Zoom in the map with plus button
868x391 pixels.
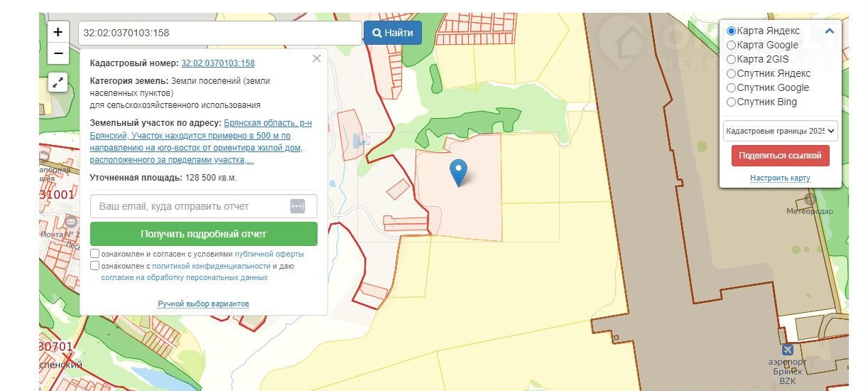[x=58, y=32]
